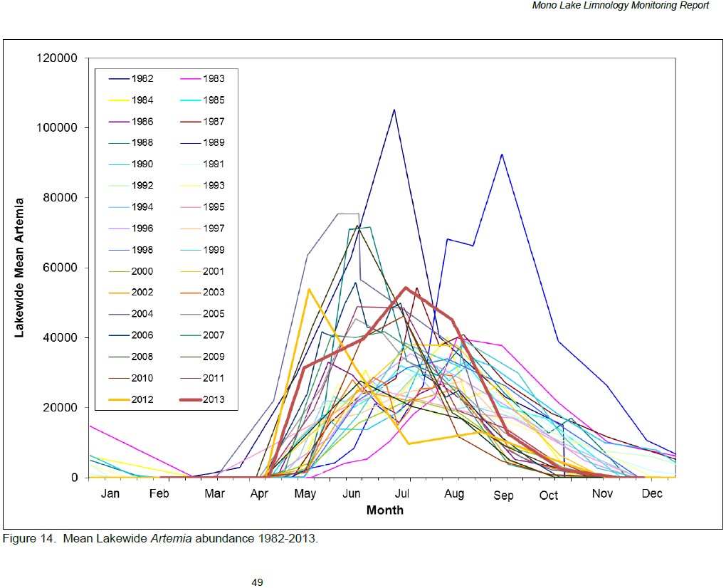This screenshot has height=588, width=726.
Task: Select the Jan month axis label
Action: [111, 494]
